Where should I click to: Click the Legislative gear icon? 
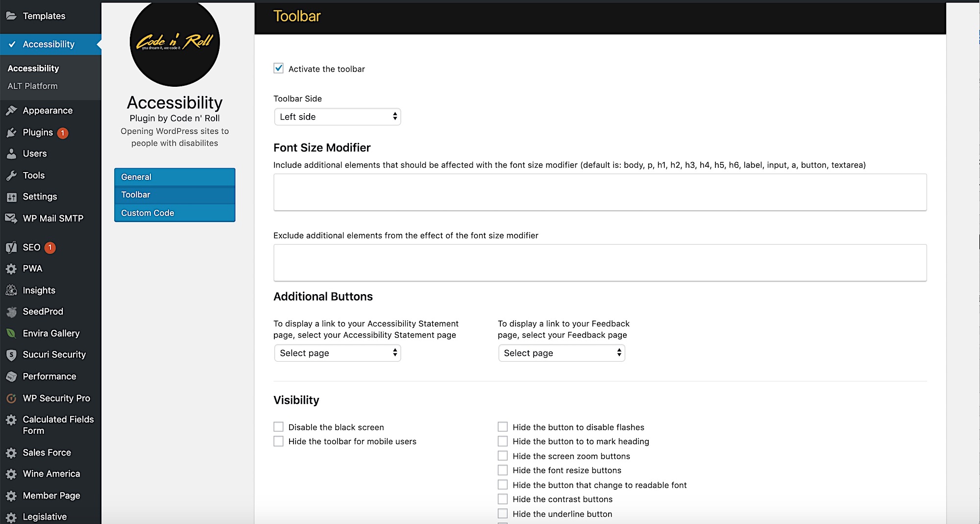(11, 517)
